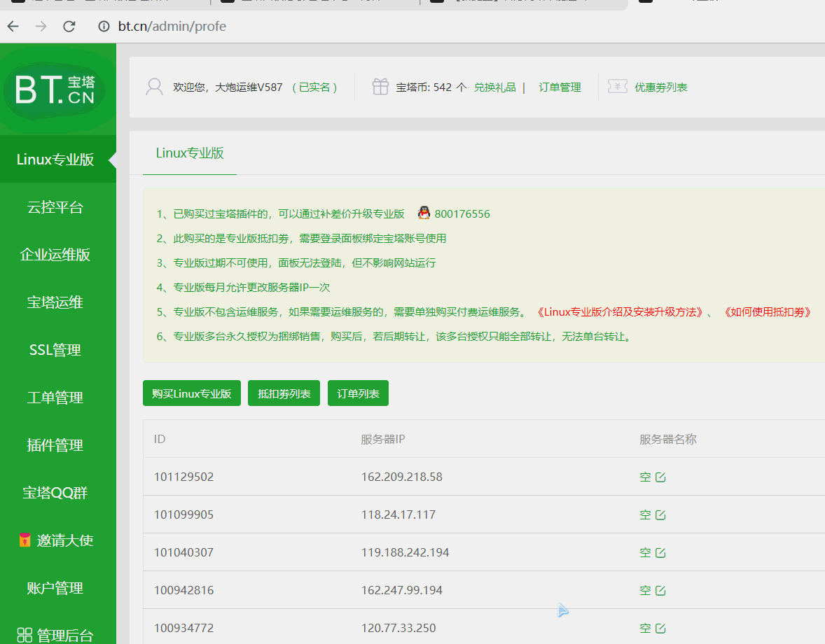Open the 订单管理 link
Screen dimensions: 825x644
tap(560, 87)
